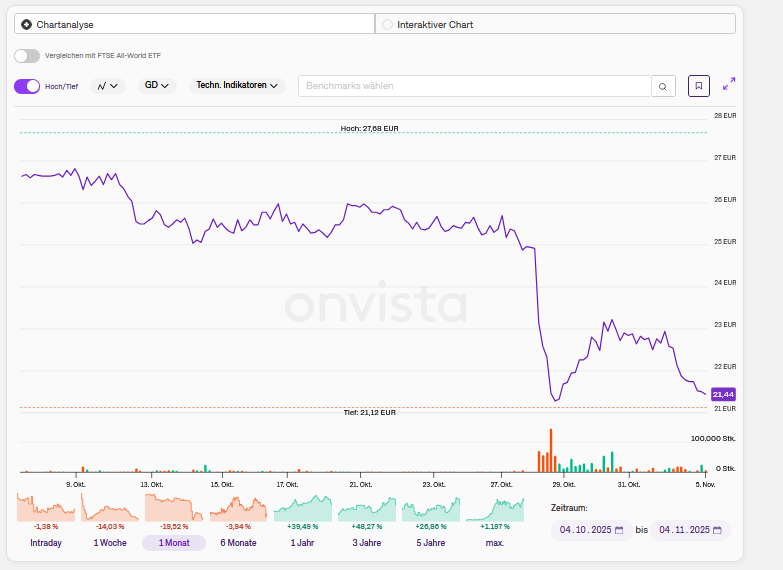Open the Techn. Indikatoren dropdown

236,86
